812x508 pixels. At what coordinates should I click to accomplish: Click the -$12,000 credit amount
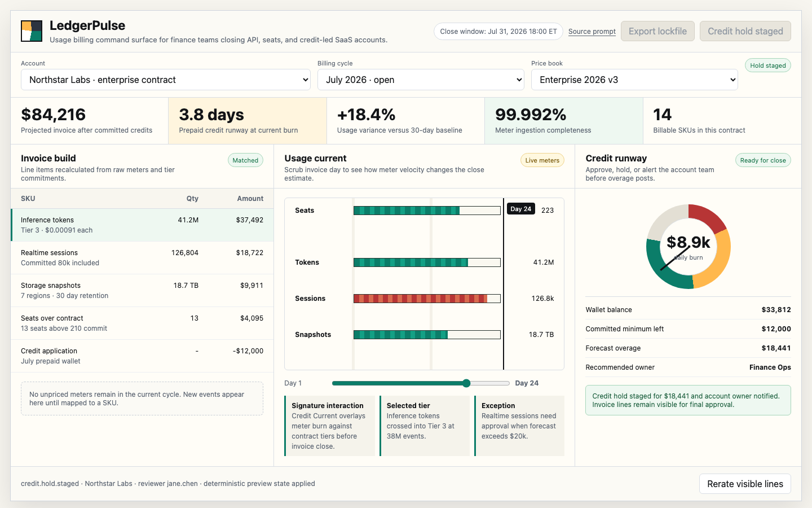point(248,351)
